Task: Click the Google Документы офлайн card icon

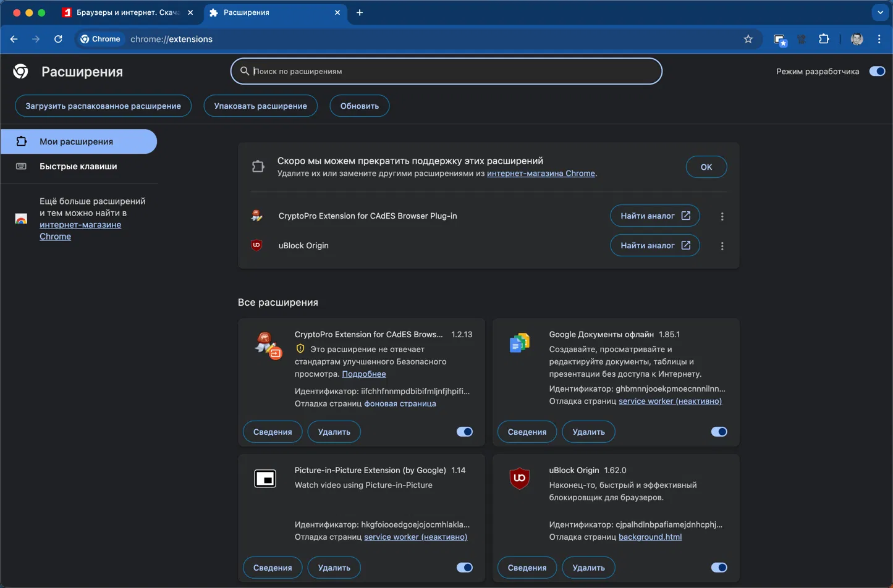Action: pyautogui.click(x=520, y=342)
